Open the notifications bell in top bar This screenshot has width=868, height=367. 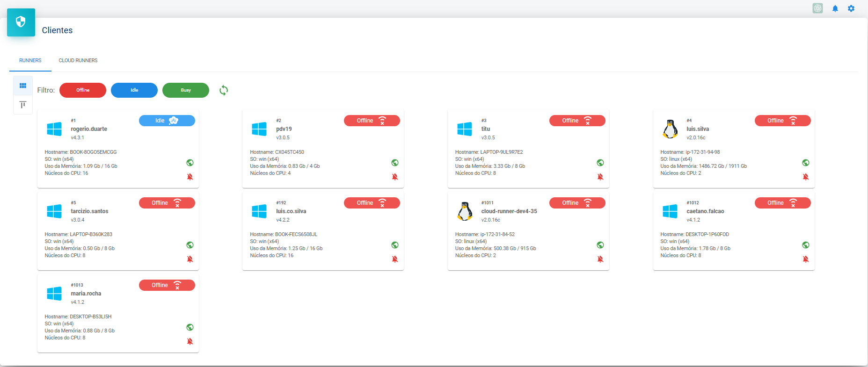(x=835, y=8)
